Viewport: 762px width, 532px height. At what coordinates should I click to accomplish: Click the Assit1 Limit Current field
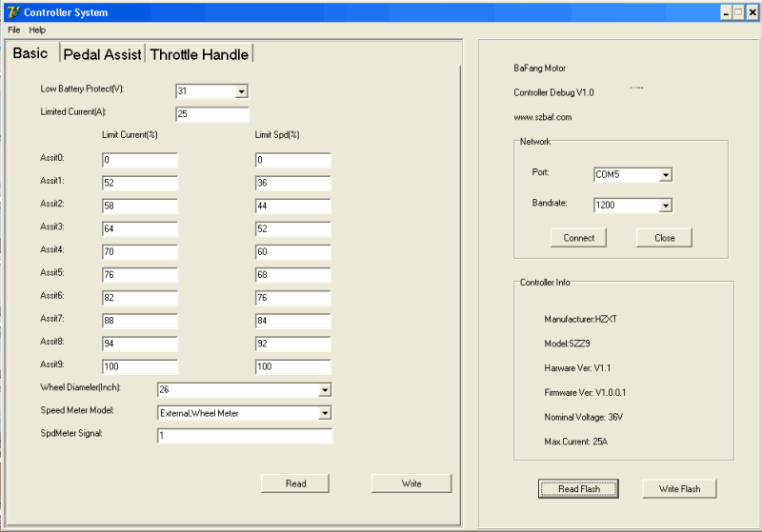(139, 183)
